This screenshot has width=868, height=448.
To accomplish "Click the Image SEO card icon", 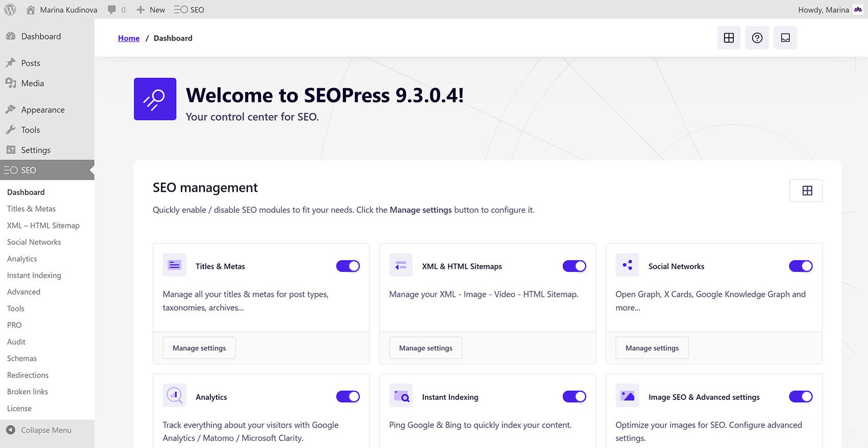I will pos(628,395).
